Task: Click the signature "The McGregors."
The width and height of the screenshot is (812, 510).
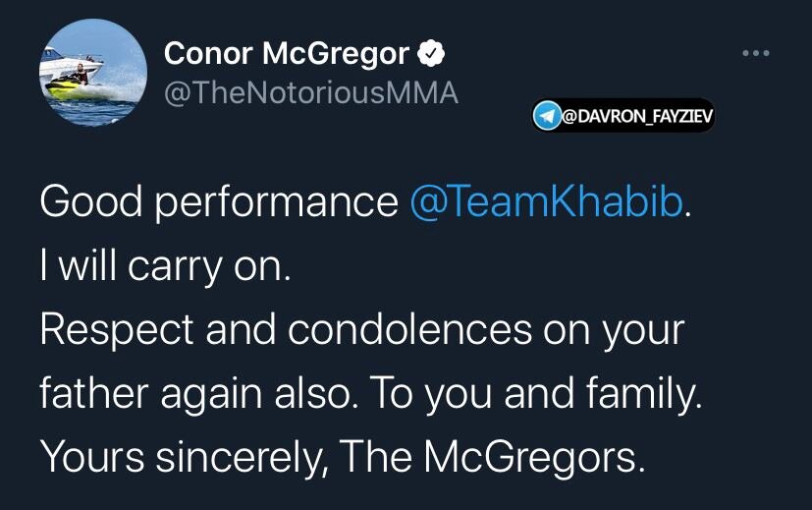Action: (x=484, y=458)
